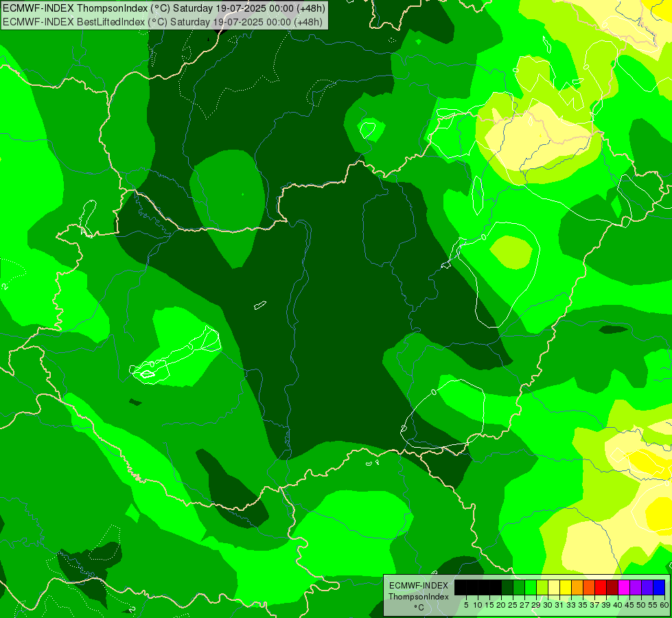Click the yellow 31-33 legend swatch
Image resolution: width=672 pixels, height=618 pixels.
coord(566,587)
